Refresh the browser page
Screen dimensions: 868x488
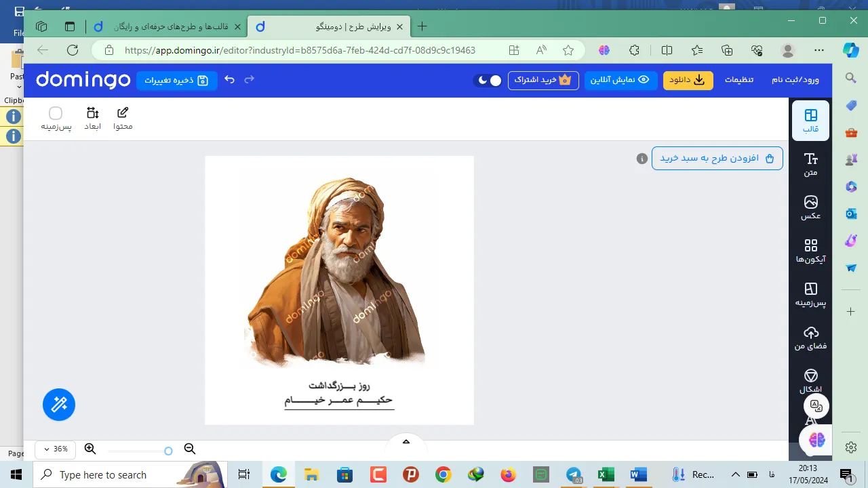(73, 50)
